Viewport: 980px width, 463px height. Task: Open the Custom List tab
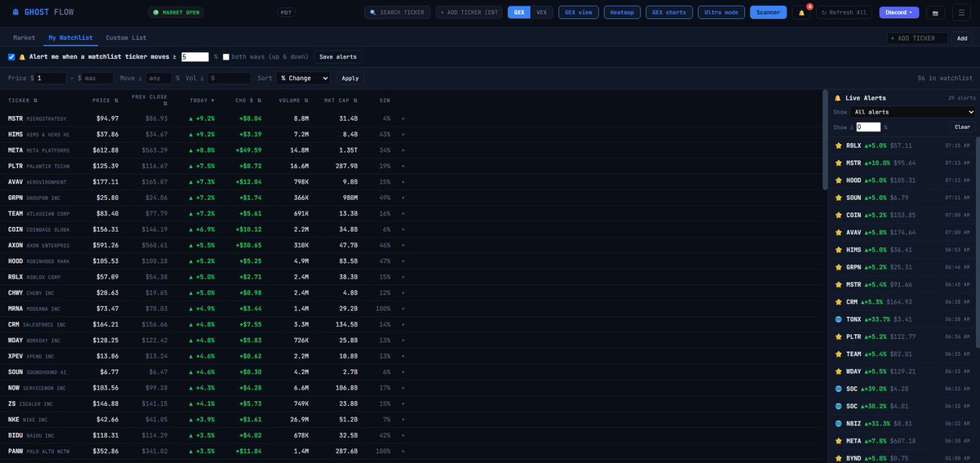coord(126,38)
